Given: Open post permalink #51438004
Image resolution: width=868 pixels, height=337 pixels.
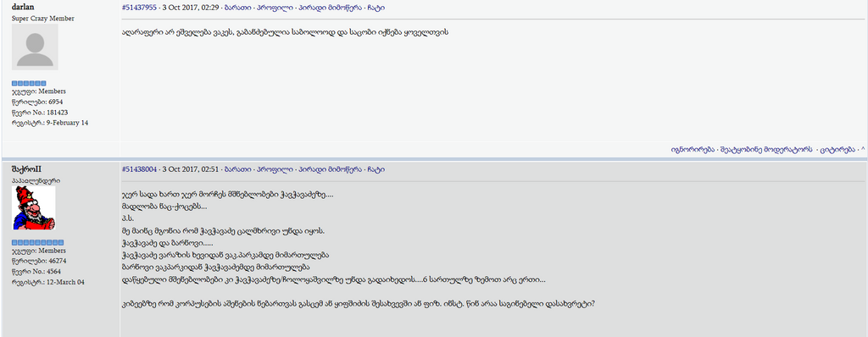Looking at the screenshot, I should click(x=140, y=169).
